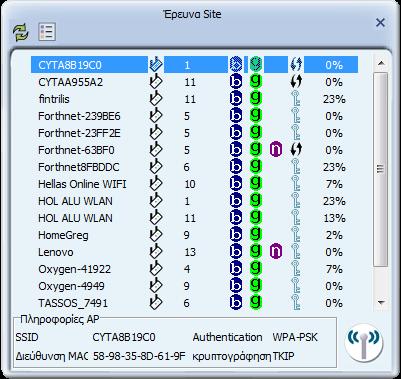
Task: Click the blue b icon for Forthnet-23FF2E
Action: coord(236,133)
